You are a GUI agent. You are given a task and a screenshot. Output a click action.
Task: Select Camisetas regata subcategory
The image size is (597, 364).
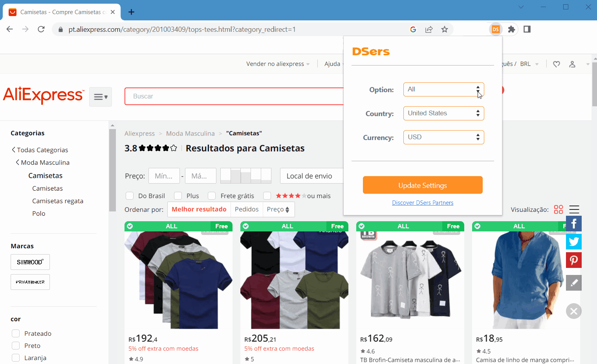point(58,201)
